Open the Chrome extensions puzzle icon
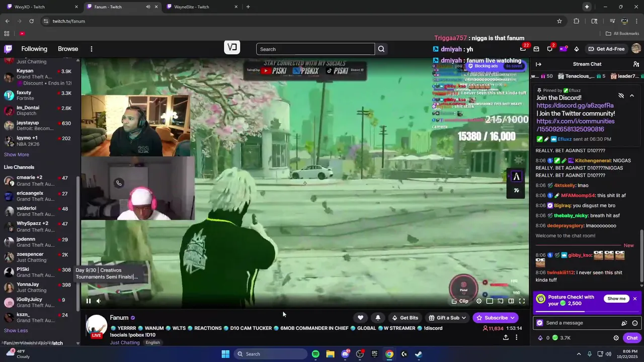This screenshot has height=362, width=644. click(577, 21)
